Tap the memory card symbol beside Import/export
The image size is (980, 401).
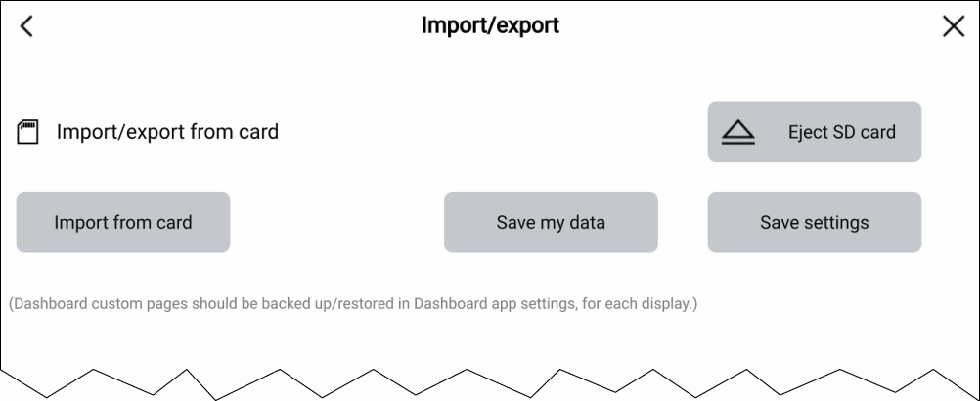27,132
